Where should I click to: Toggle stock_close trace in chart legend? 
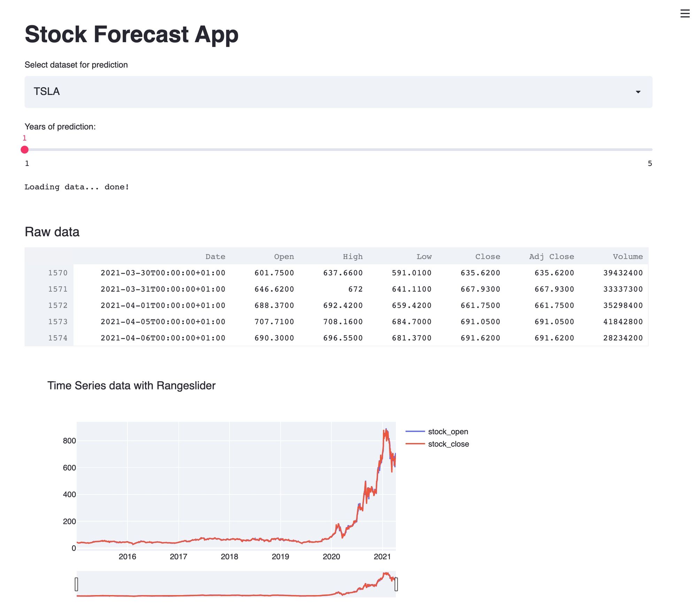448,444
